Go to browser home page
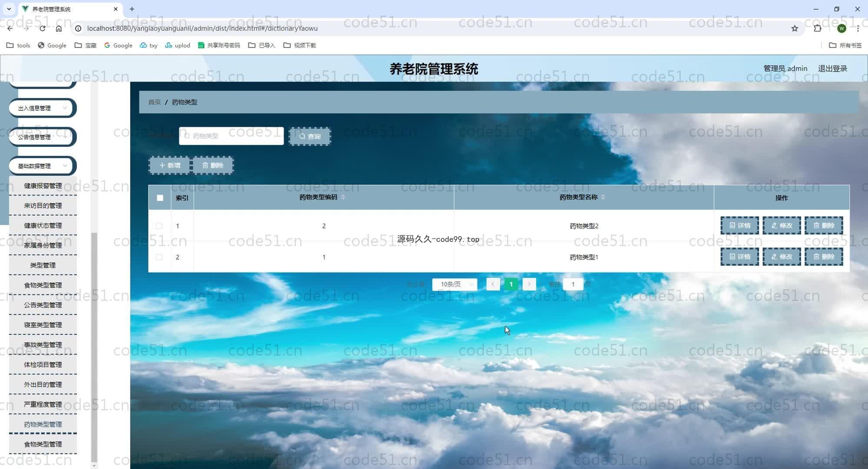 pyautogui.click(x=59, y=28)
